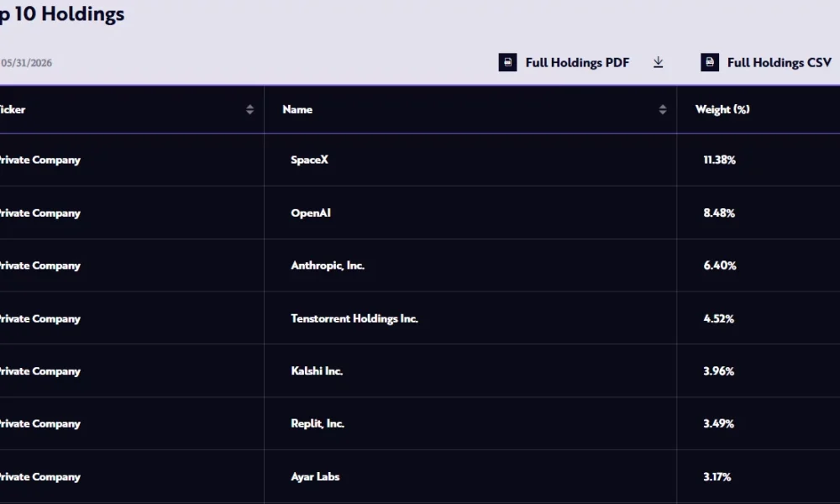The height and width of the screenshot is (504, 840).
Task: Click Private Company ticker in Tenstorrent row
Action: (39, 318)
